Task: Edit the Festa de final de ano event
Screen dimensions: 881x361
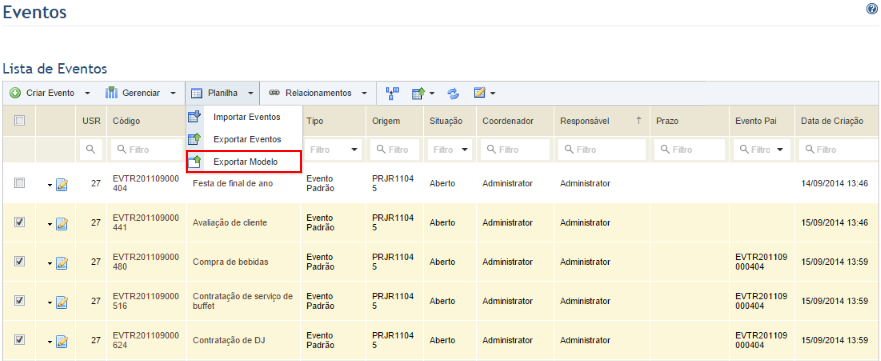Action: [62, 184]
